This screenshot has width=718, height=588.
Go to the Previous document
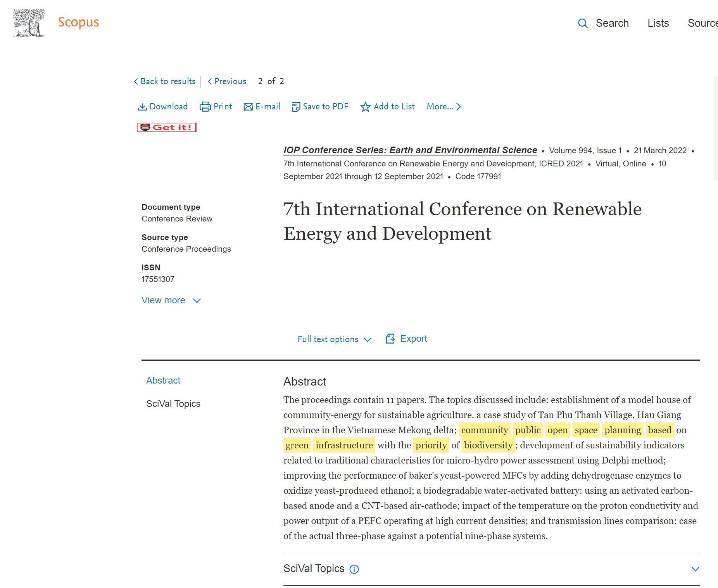227,81
